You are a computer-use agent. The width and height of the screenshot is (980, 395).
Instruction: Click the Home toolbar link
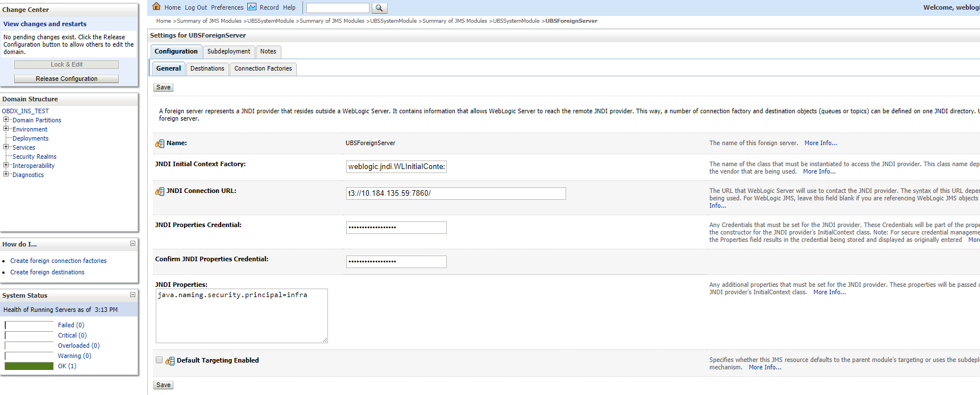pos(173,7)
